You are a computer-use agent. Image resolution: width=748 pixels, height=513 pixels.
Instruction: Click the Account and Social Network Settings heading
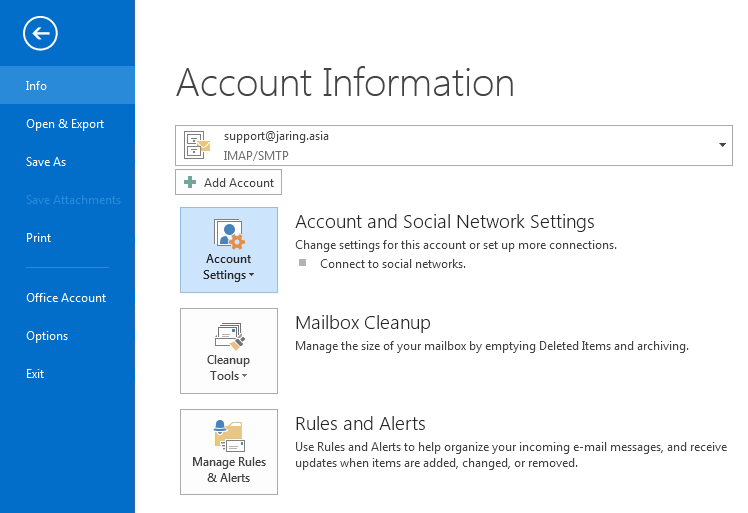[x=445, y=222]
